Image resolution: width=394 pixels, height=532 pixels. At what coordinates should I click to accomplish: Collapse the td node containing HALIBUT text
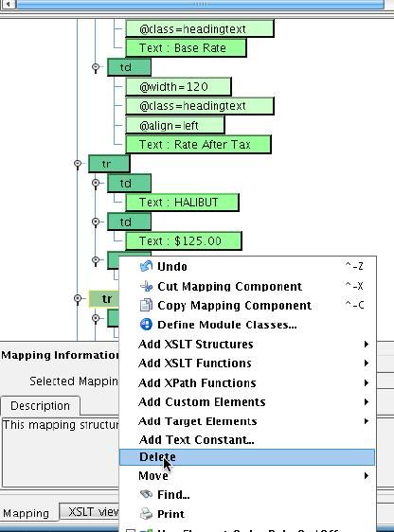pos(96,184)
